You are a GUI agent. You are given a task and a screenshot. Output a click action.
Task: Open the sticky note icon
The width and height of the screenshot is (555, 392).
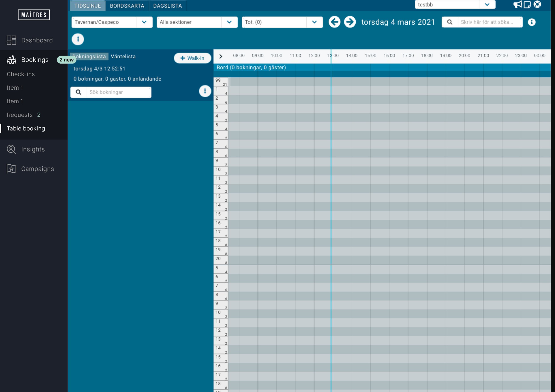527,5
